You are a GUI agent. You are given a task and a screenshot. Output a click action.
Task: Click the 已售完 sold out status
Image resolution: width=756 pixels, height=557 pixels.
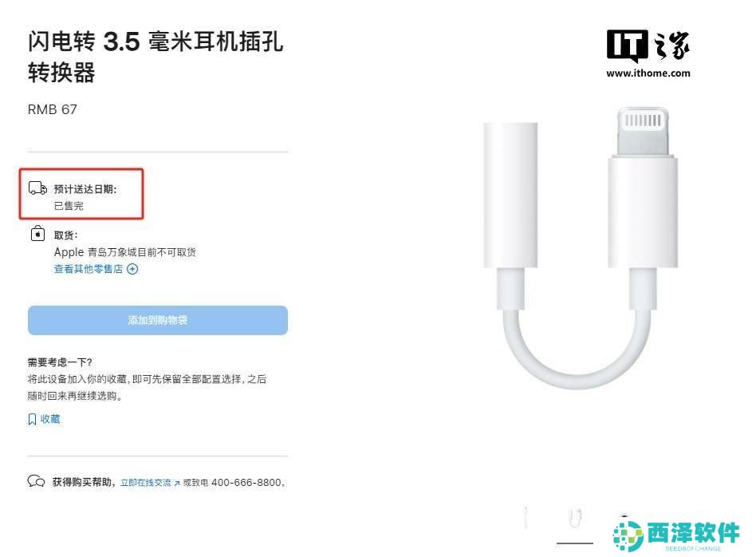click(69, 206)
